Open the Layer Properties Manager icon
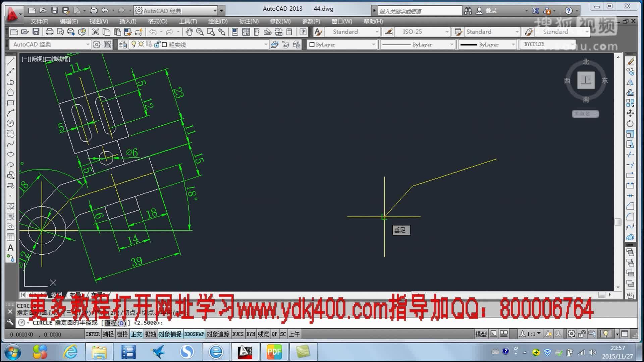The image size is (644, 362). click(123, 44)
